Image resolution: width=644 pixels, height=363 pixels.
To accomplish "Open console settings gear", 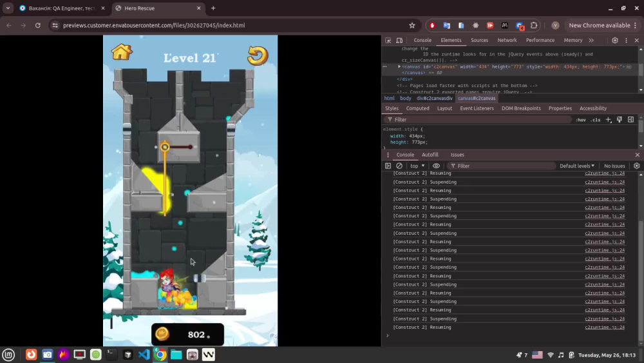I will pyautogui.click(x=637, y=166).
